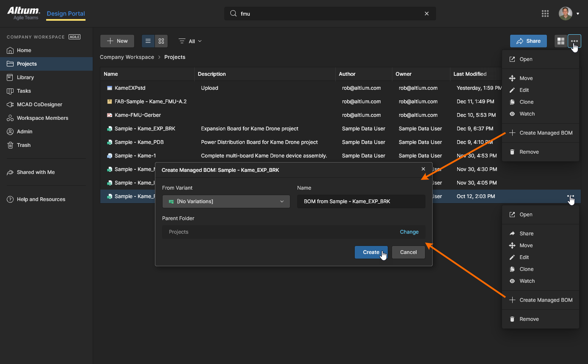Open Help and Resources
The image size is (588, 364).
tap(41, 199)
